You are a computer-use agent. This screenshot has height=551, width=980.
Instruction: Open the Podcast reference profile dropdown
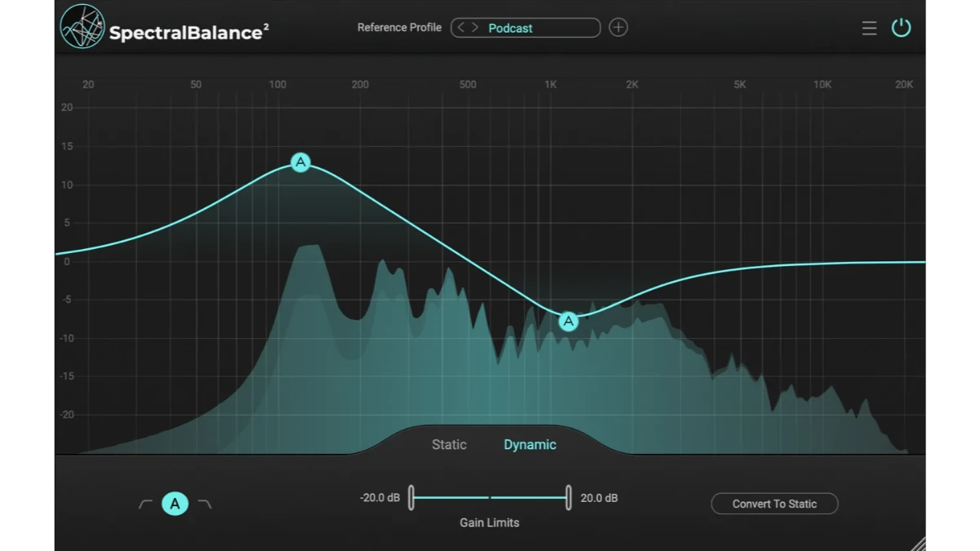pyautogui.click(x=539, y=28)
